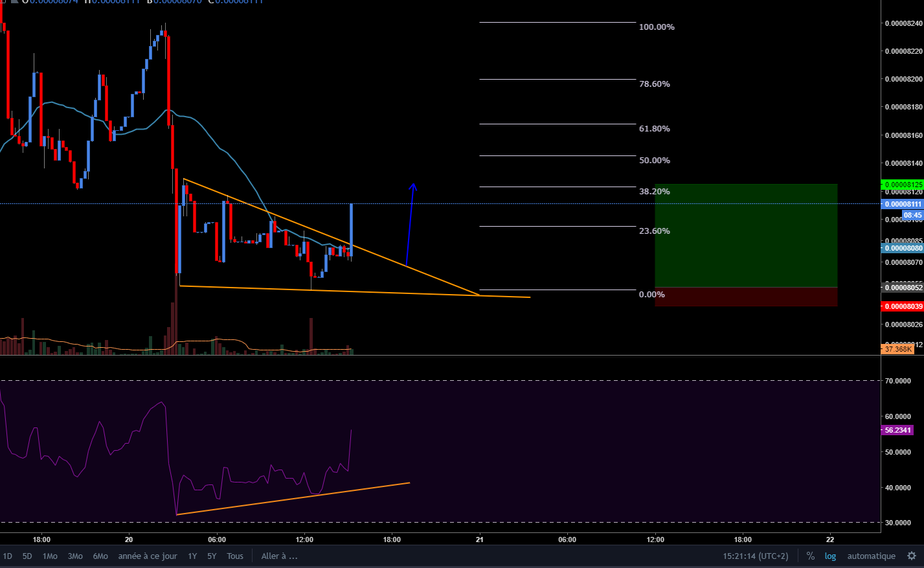
Task: Toggle the log scale option
Action: pyautogui.click(x=830, y=556)
